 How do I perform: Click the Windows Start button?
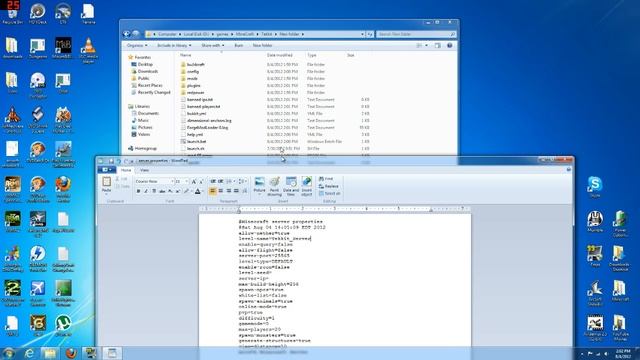(x=8, y=353)
